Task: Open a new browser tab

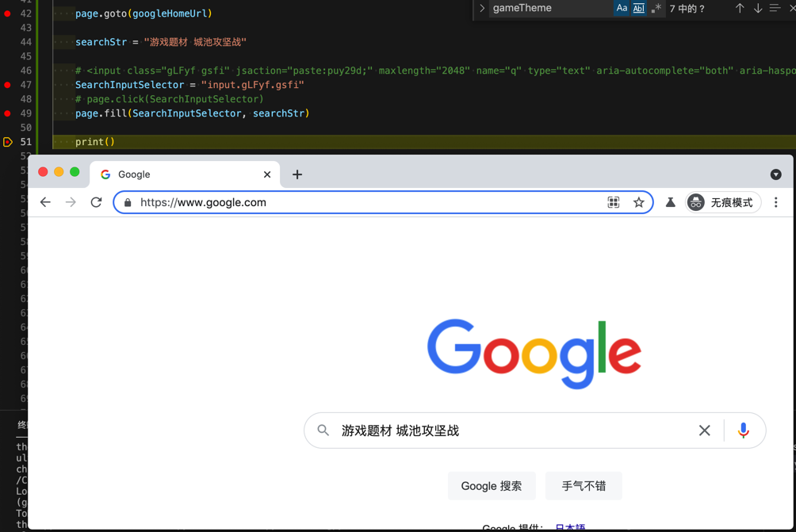Action: (297, 174)
